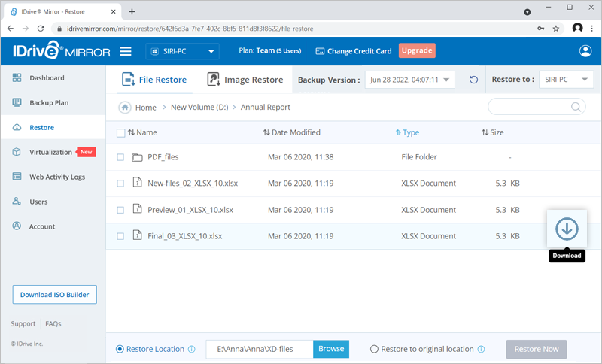
Task: Open the SIRI-PC computer dropdown
Action: pyautogui.click(x=182, y=51)
